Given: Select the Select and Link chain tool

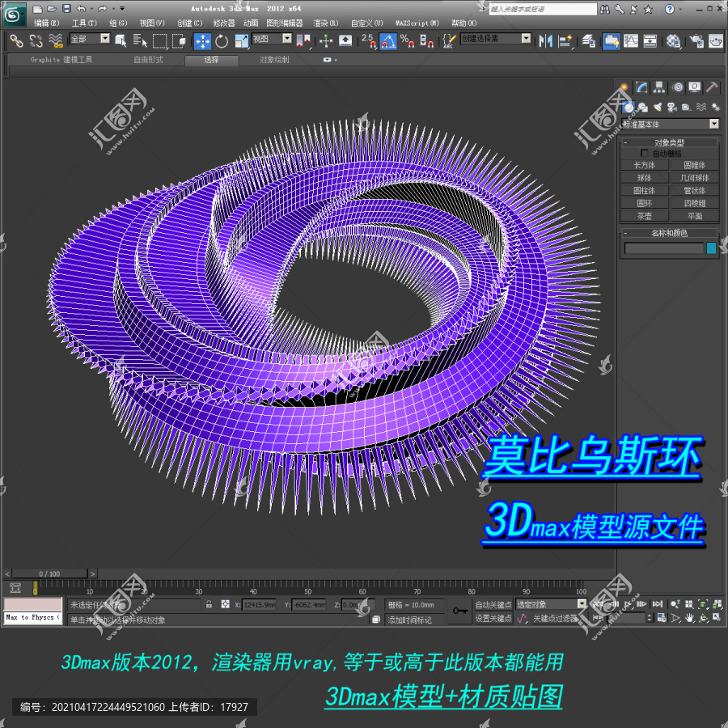Looking at the screenshot, I should click(x=17, y=41).
